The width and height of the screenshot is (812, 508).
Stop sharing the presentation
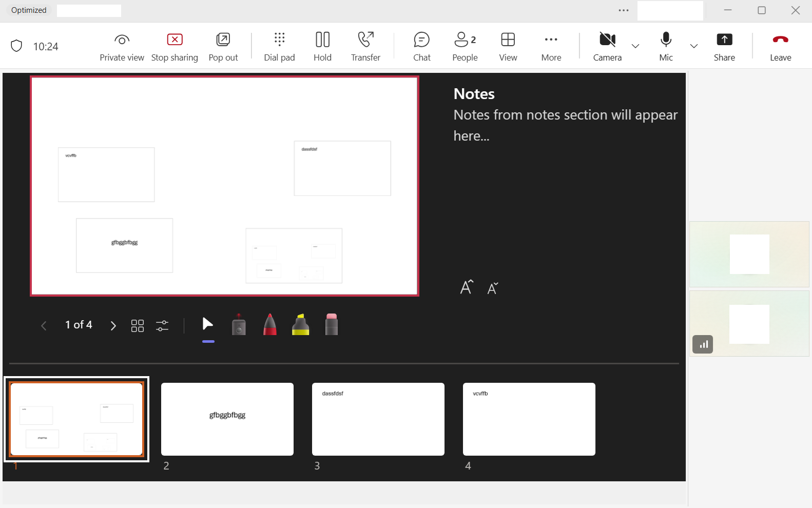(x=175, y=47)
